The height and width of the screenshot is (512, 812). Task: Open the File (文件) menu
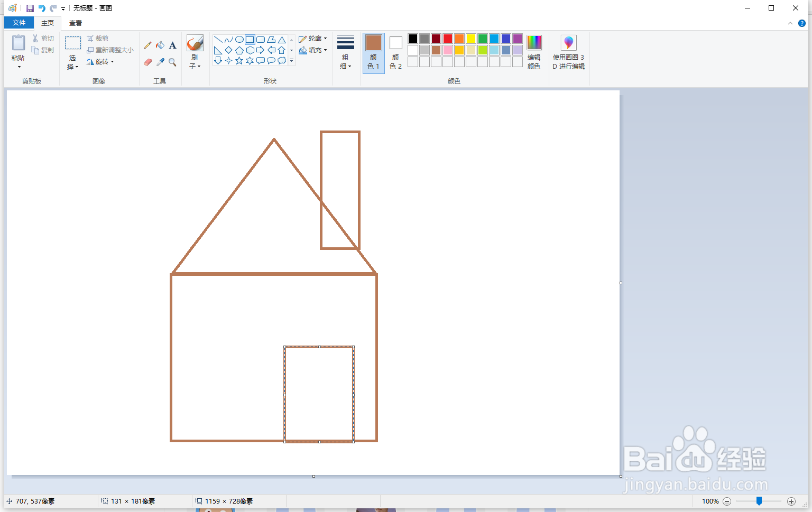[x=19, y=23]
